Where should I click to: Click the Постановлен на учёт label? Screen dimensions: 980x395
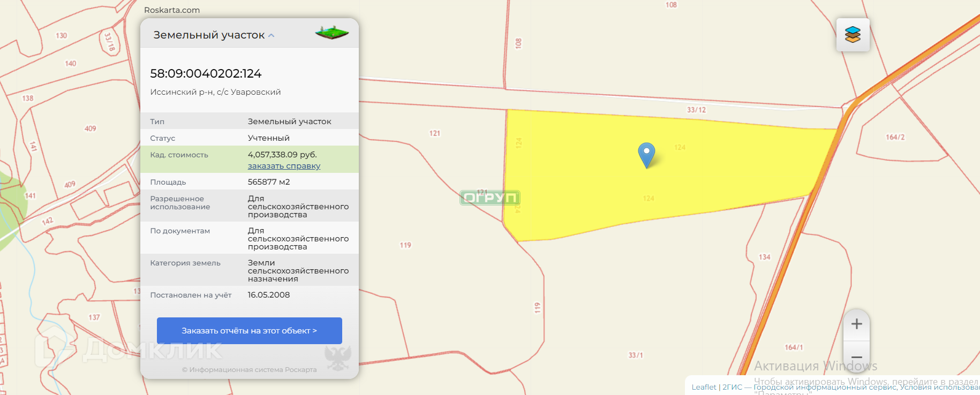click(x=191, y=295)
